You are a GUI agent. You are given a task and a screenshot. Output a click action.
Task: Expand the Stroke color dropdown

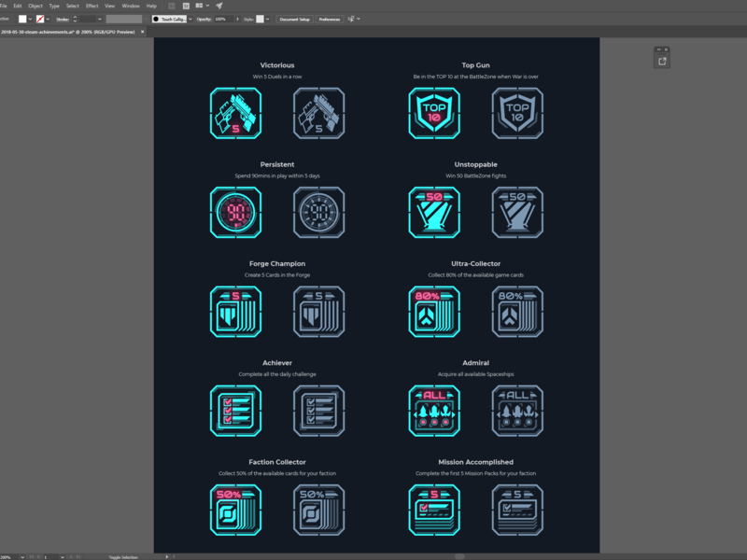pos(49,19)
